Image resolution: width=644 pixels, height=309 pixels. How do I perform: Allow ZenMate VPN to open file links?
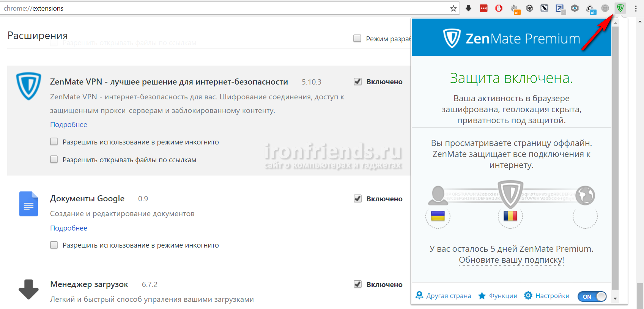click(x=54, y=159)
